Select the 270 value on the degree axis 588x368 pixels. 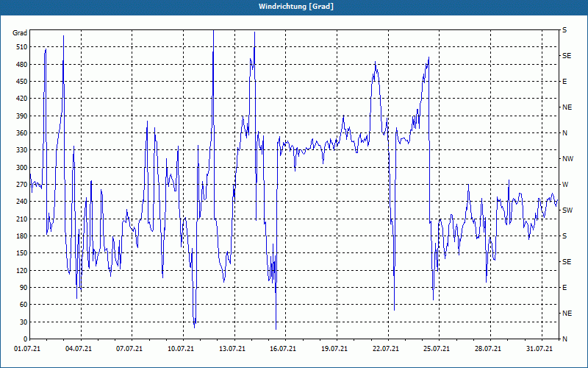click(x=22, y=185)
